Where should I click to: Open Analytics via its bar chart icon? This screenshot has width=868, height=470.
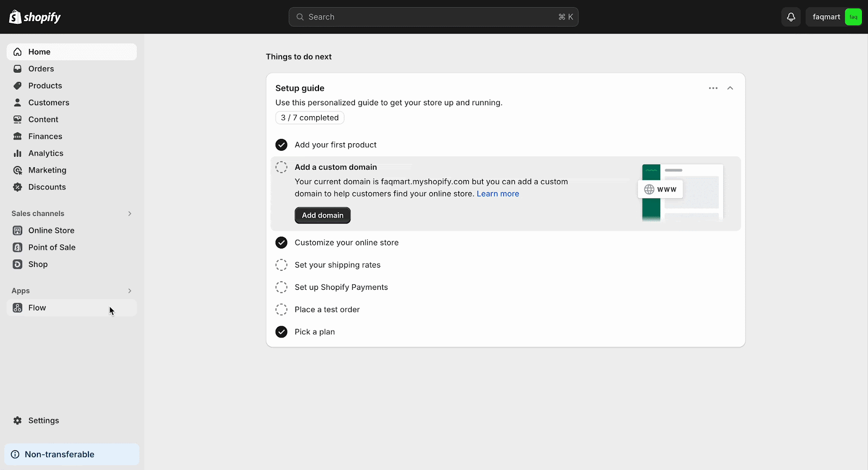(17, 153)
